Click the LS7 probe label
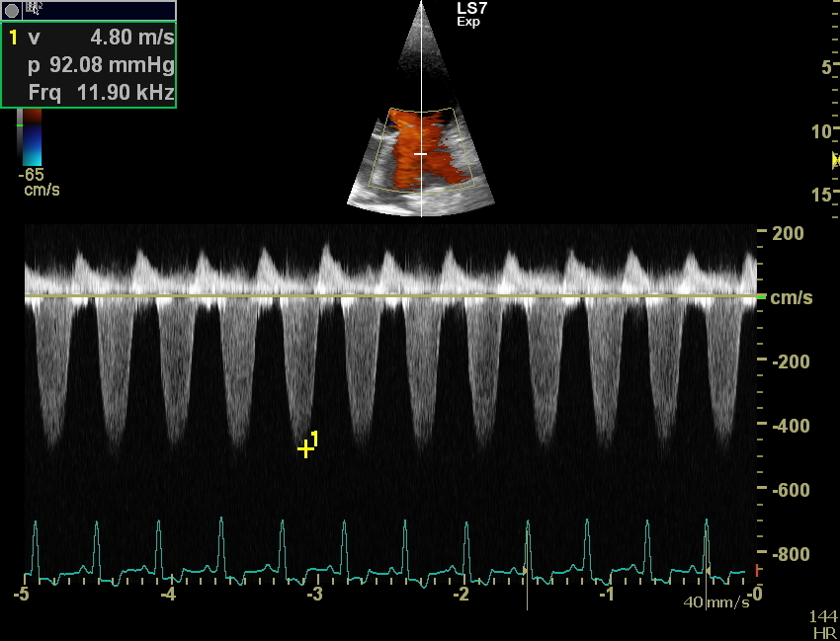 [471, 8]
